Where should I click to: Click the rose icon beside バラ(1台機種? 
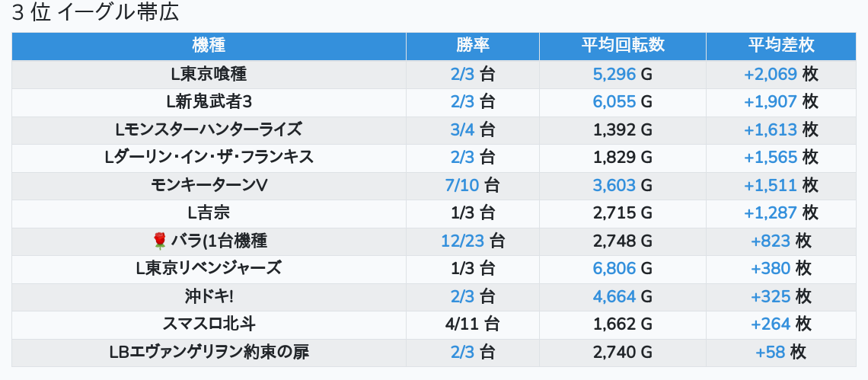click(160, 241)
